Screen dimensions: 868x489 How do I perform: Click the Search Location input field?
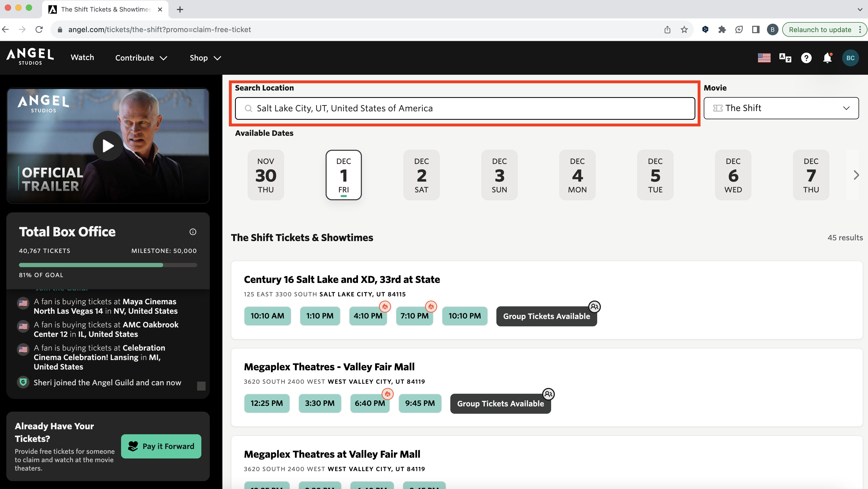[465, 108]
